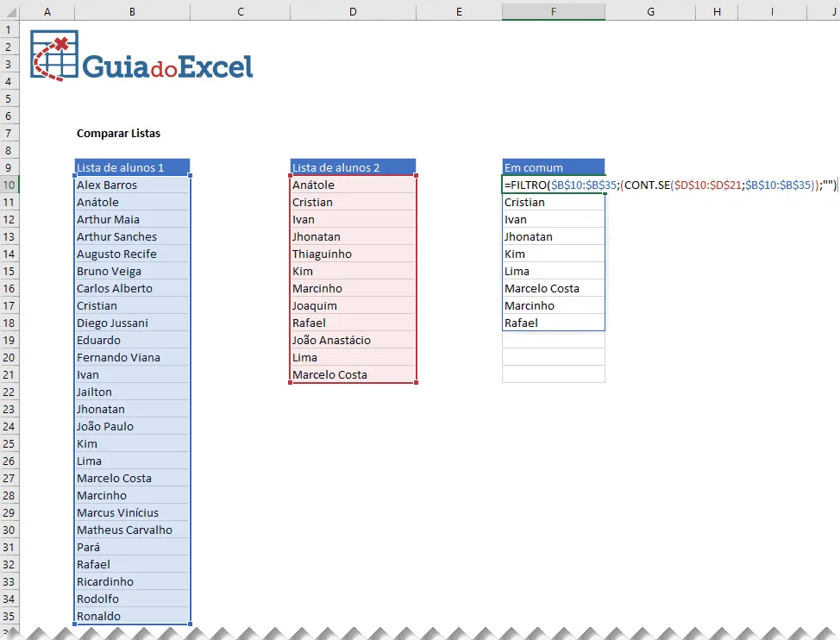Select cell 'Carlos Alberto'
The width and height of the screenshot is (840, 640).
132,288
